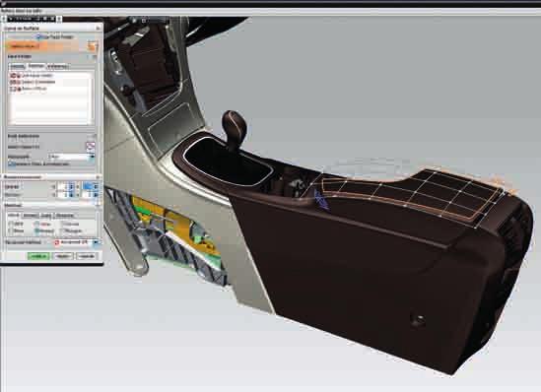Click the rightmost button at the dialog bottom
Viewport: 541px width, 392px height.
(86, 256)
